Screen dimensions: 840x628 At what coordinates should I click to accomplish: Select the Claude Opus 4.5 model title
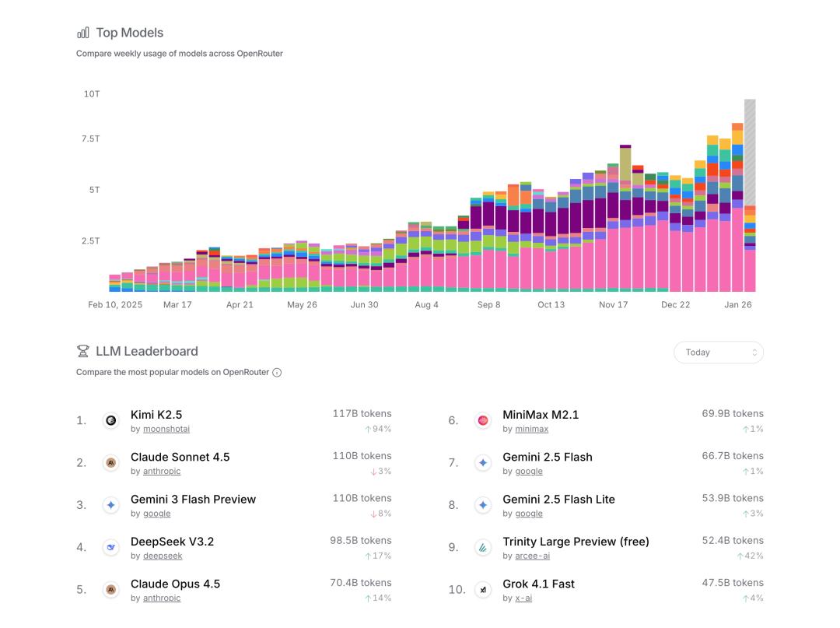pos(175,584)
